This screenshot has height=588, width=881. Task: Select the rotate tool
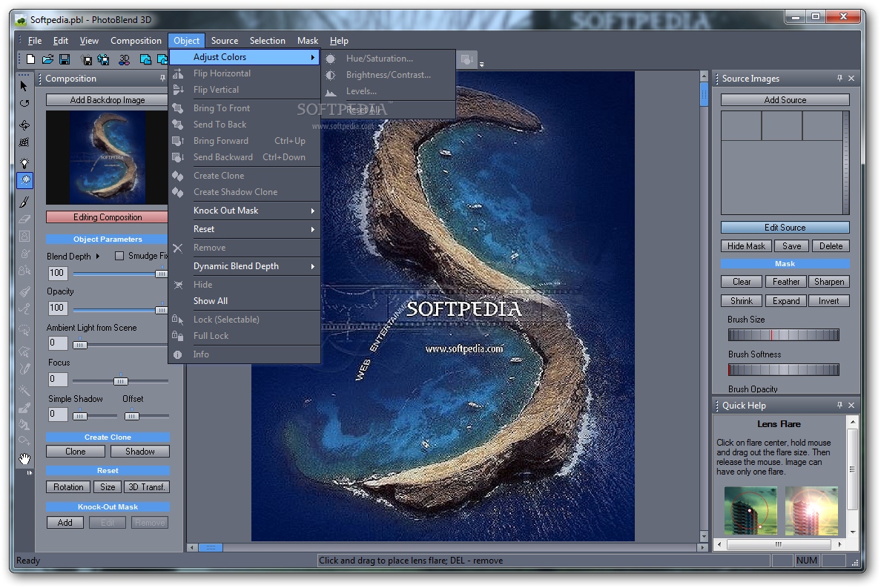[24, 103]
